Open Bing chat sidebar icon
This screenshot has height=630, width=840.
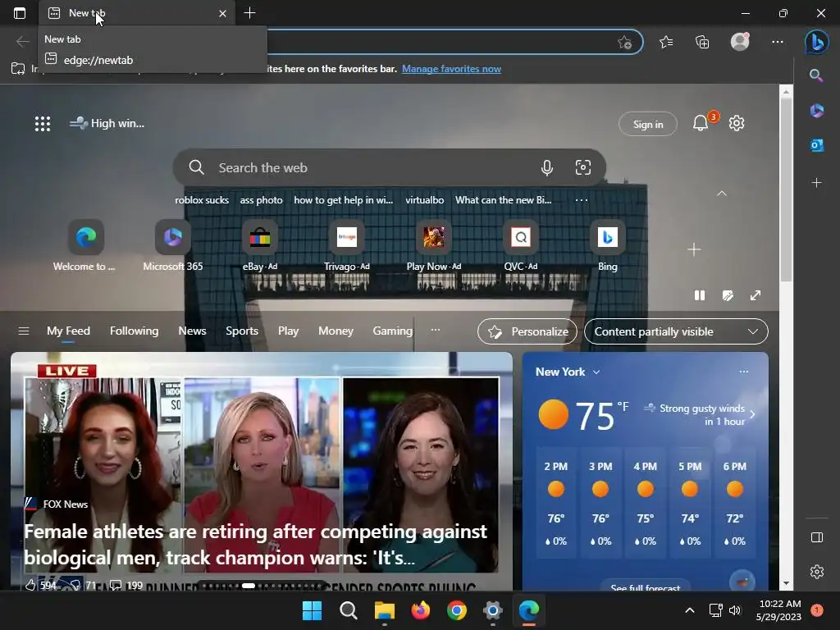[x=817, y=42]
